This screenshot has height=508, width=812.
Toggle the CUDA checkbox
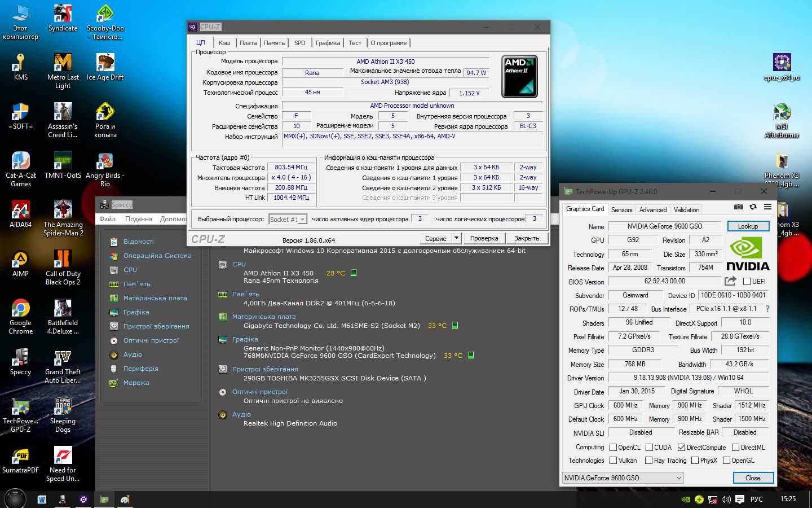click(x=649, y=447)
